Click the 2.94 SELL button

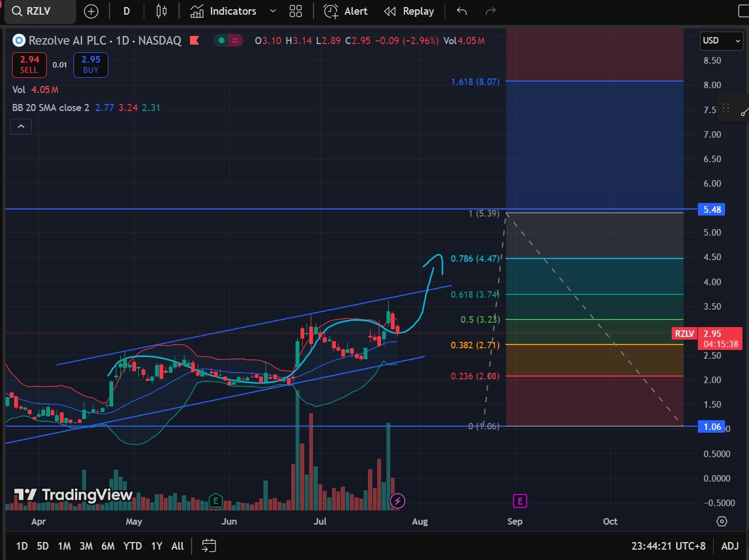pyautogui.click(x=29, y=65)
